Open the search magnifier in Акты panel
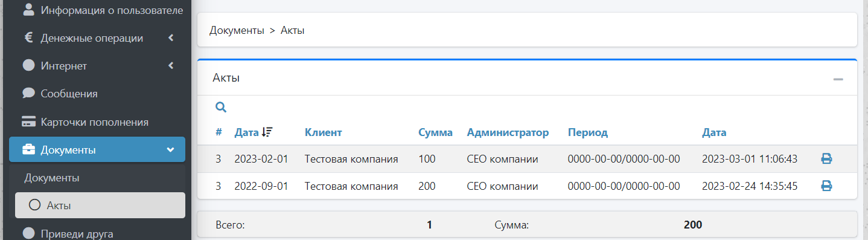 [221, 107]
